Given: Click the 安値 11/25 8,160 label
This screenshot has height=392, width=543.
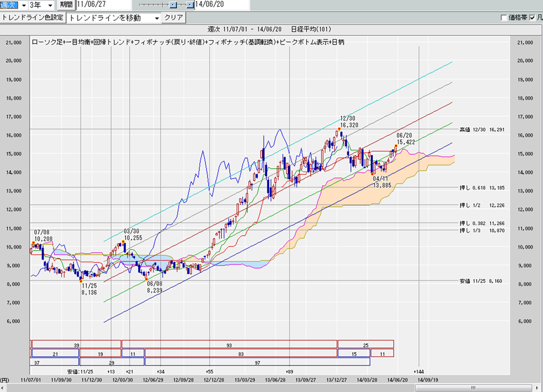Looking at the screenshot, I should (481, 281).
